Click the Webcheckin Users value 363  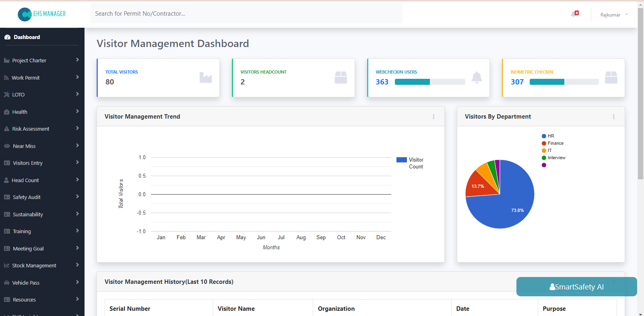click(382, 82)
